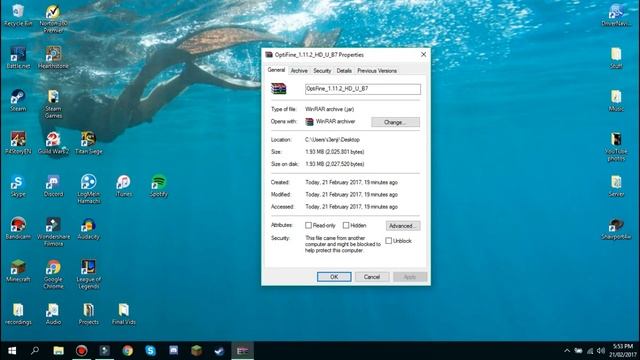Cancel the Properties dialog
Viewport: 640px width, 360px height.
coord(372,277)
